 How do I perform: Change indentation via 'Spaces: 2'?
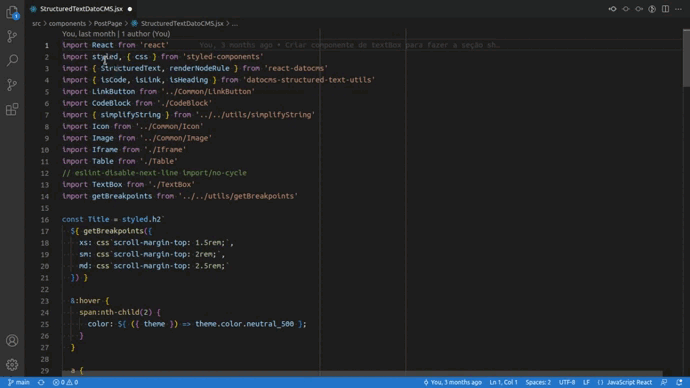point(538,382)
